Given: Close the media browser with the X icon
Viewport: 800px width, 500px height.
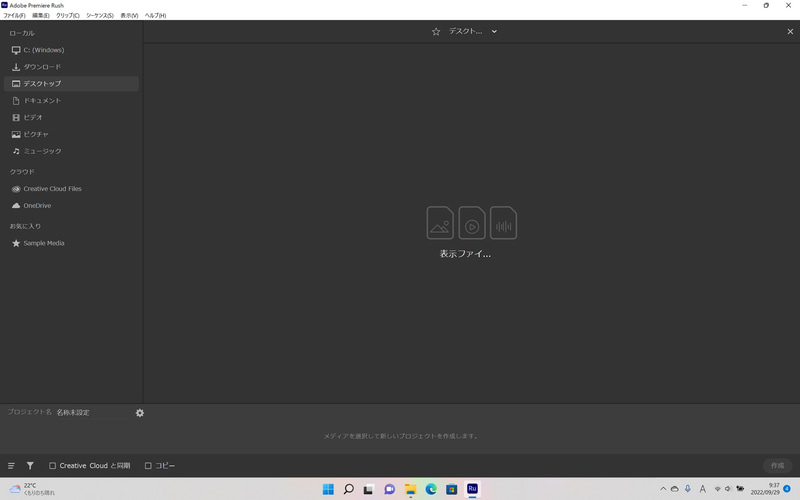Looking at the screenshot, I should tap(790, 32).
